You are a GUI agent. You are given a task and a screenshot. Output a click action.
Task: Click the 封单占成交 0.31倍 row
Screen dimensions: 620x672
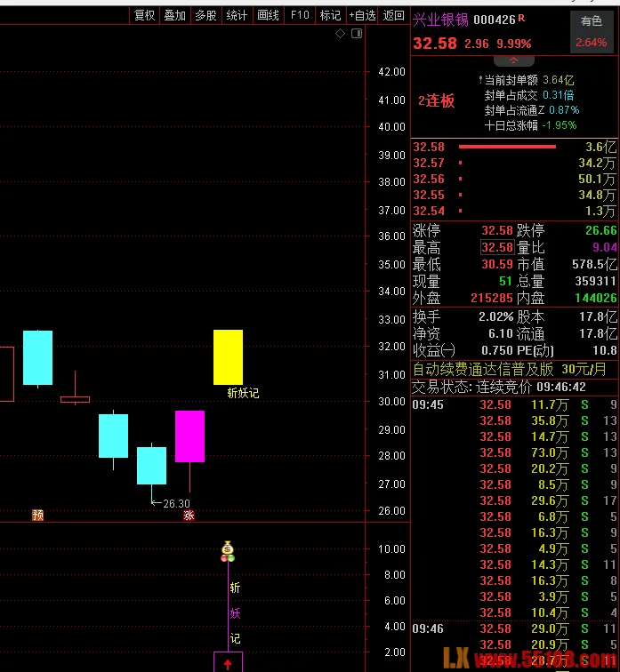[x=528, y=95]
